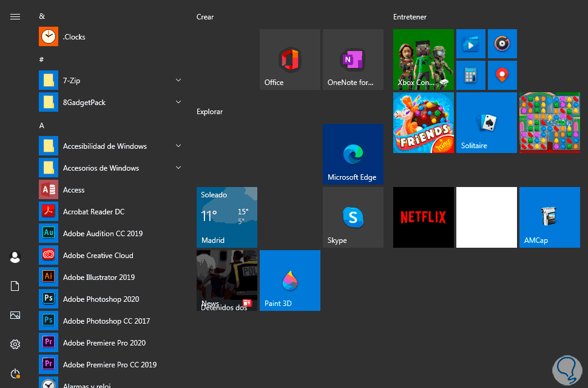This screenshot has width=588, height=388.
Task: Expand the 8GadgetPack folder chevron
Action: tap(178, 102)
